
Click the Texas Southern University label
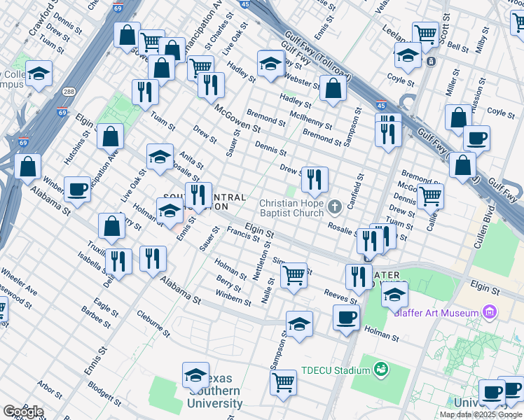point(214,398)
